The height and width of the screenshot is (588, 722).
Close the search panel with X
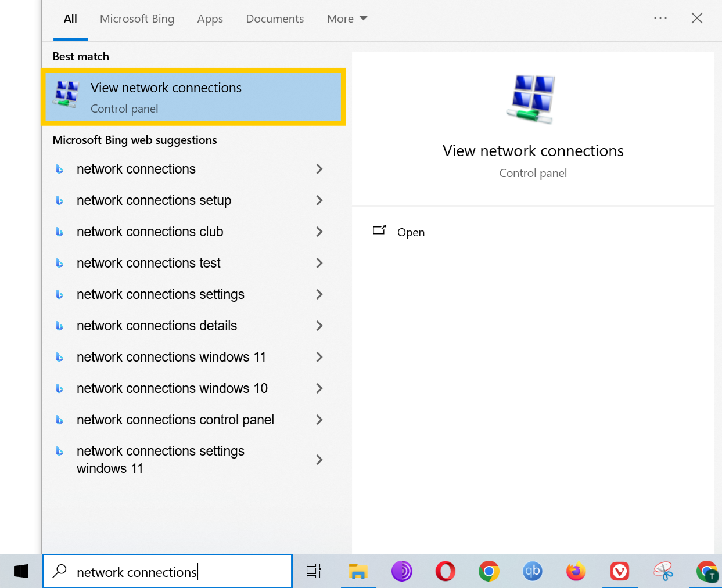click(697, 18)
